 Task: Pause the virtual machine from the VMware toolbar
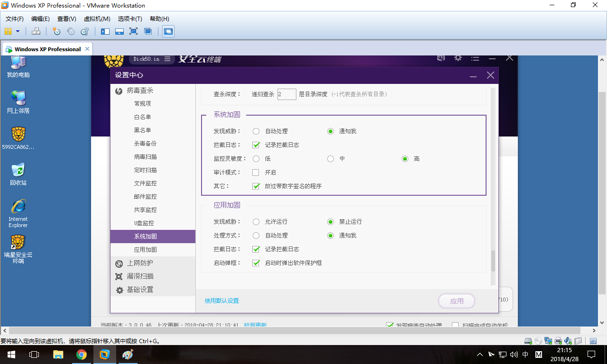8,31
